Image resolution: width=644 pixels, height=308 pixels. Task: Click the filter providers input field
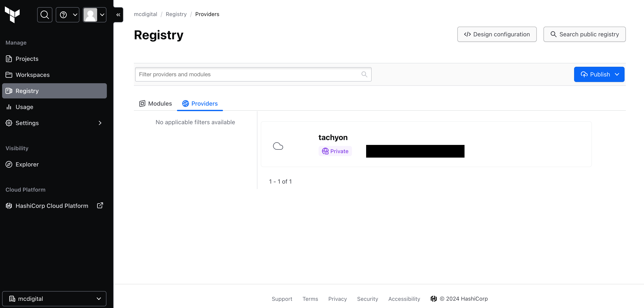pyautogui.click(x=253, y=74)
